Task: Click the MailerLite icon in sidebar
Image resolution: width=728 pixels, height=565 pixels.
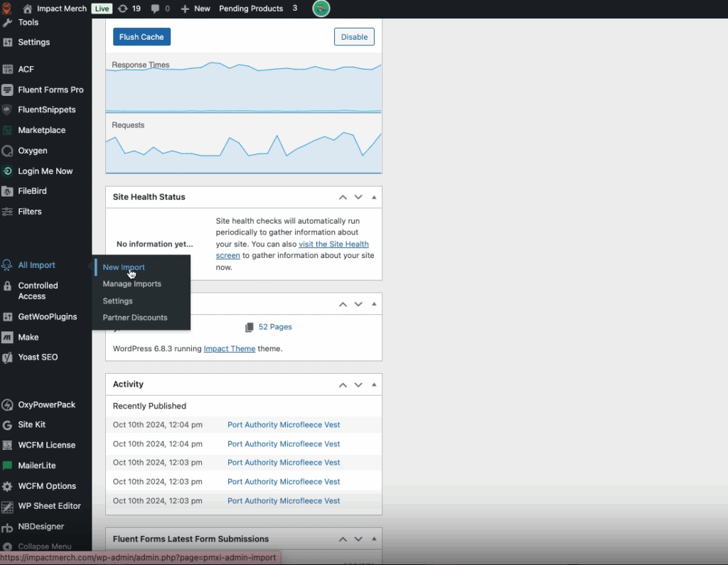Action: click(x=7, y=466)
